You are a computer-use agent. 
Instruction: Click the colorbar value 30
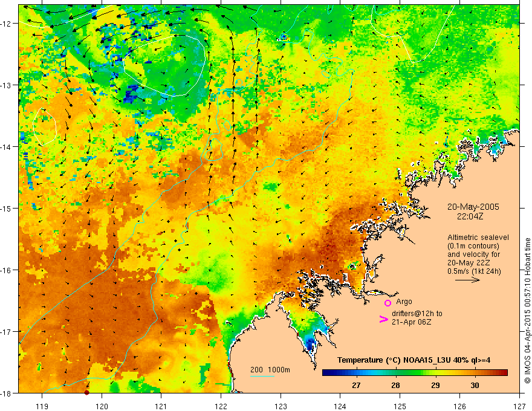[475, 385]
